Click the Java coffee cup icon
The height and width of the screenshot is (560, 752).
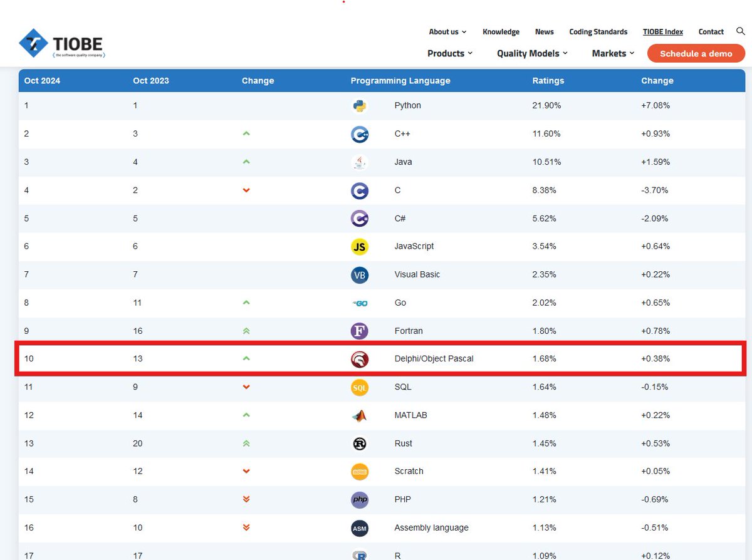(359, 162)
